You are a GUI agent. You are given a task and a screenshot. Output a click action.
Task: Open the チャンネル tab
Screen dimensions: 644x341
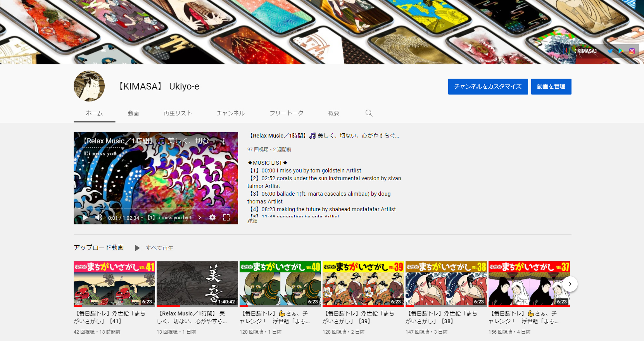pos(231,113)
